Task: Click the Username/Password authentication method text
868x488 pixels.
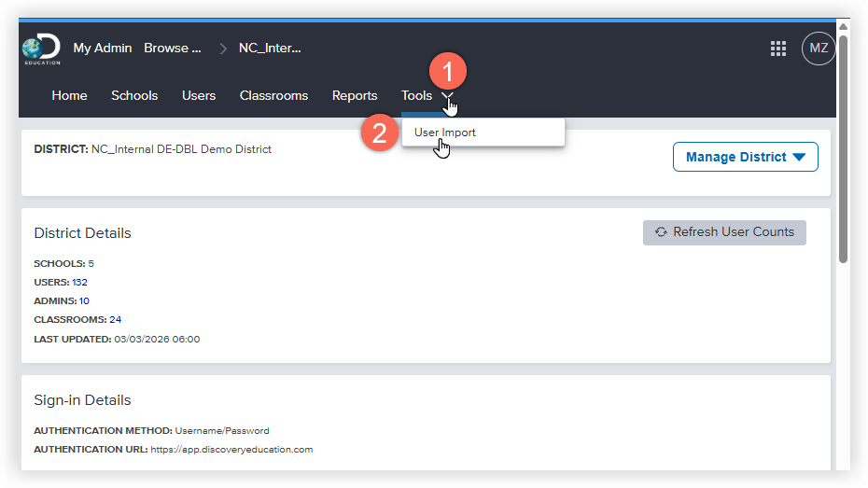Action: pos(222,430)
